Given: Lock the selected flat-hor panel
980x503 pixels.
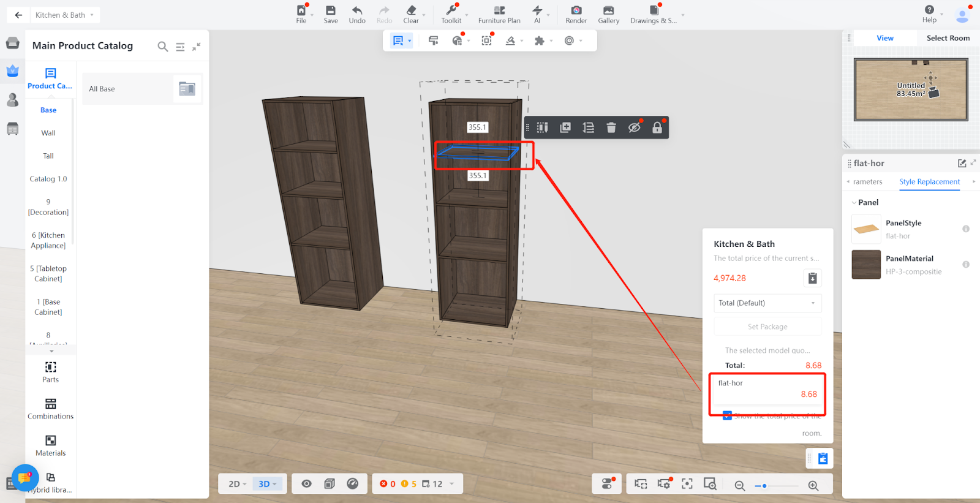Looking at the screenshot, I should (x=657, y=127).
